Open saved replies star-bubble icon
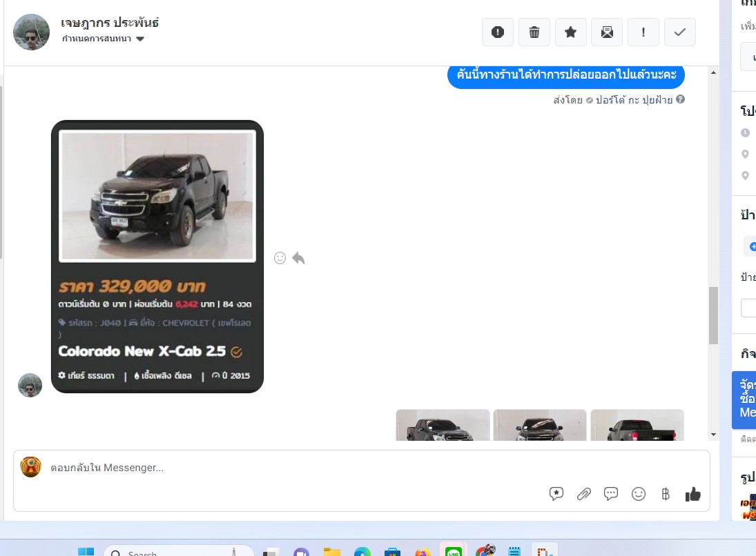 coord(556,494)
